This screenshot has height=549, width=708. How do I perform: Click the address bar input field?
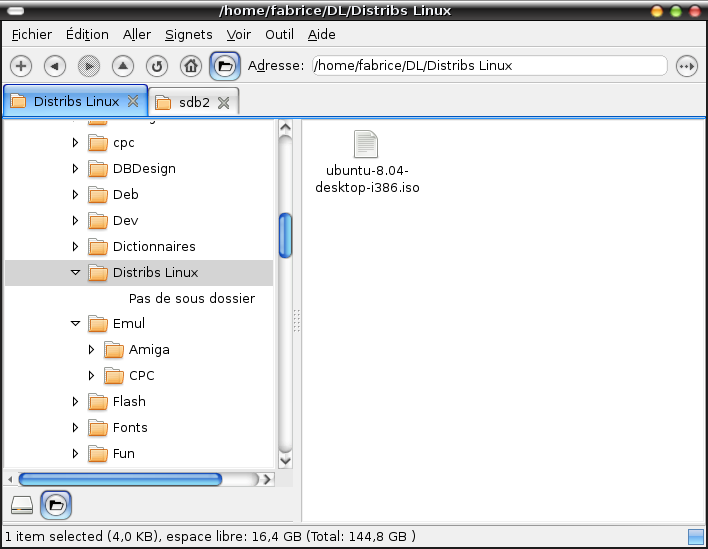[489, 66]
